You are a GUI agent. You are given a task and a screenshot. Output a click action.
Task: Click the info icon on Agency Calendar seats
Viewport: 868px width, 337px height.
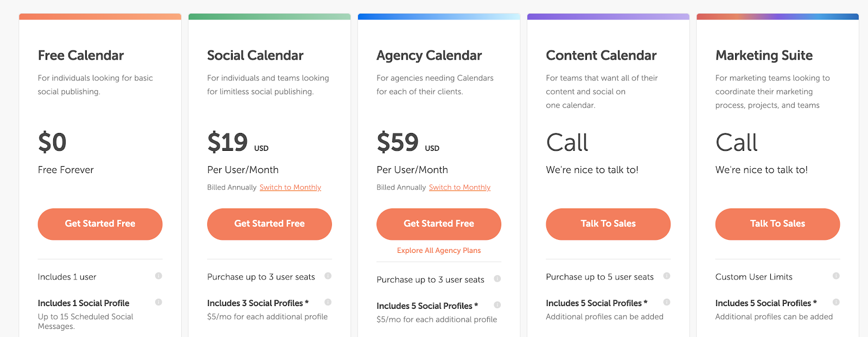[497, 279]
